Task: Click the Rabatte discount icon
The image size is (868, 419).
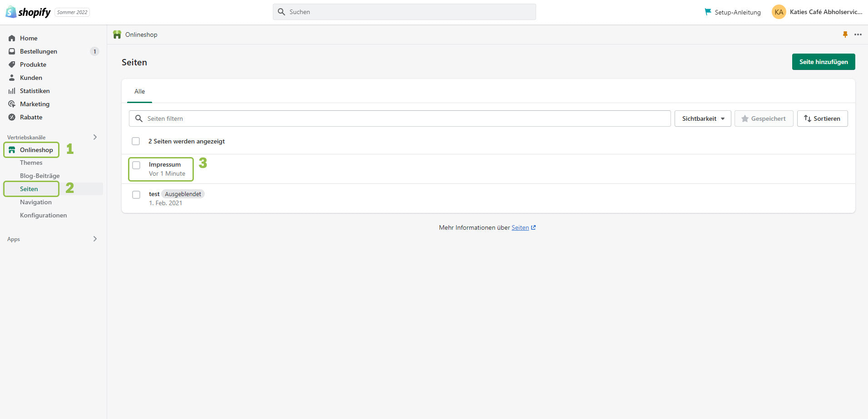Action: pos(12,117)
